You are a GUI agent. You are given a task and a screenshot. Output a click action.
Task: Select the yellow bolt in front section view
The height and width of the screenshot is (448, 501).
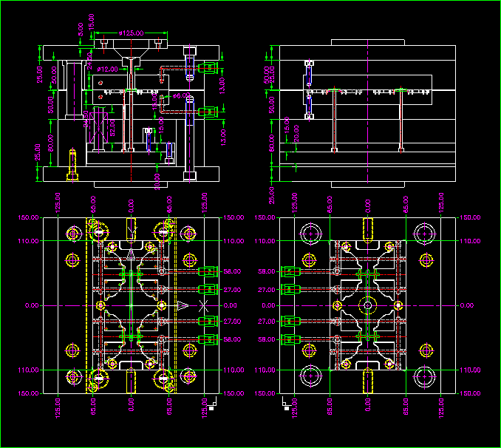[x=72, y=164]
